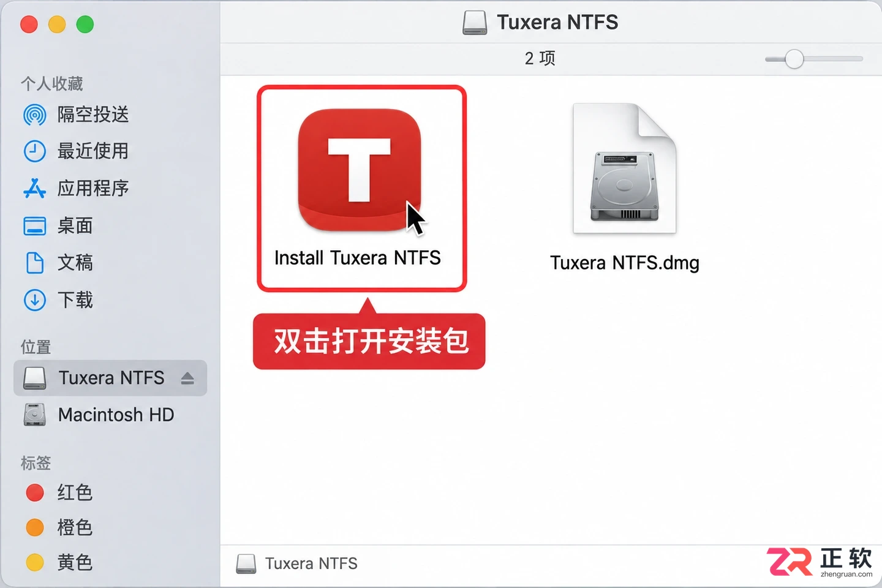Click the AirDrop icon in the sidebar
882x588 pixels.
tap(34, 115)
